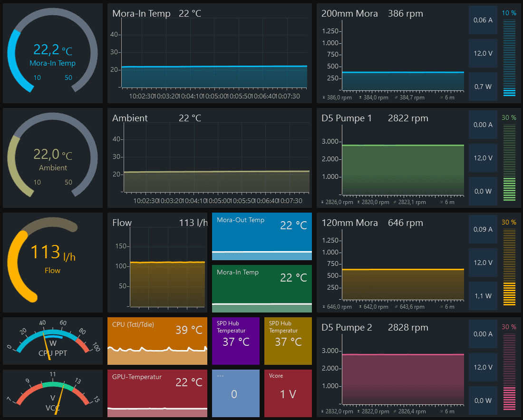Click the CPU PPT watt dial gauge

[x=53, y=341]
